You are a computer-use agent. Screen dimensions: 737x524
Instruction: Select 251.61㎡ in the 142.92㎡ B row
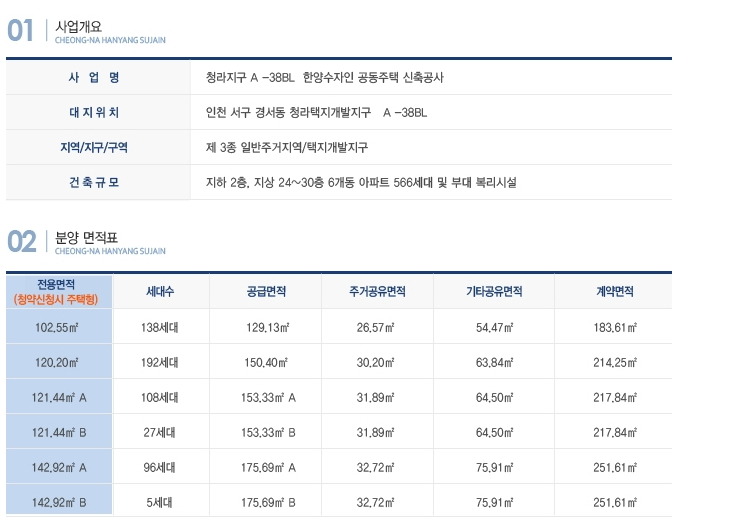(615, 502)
